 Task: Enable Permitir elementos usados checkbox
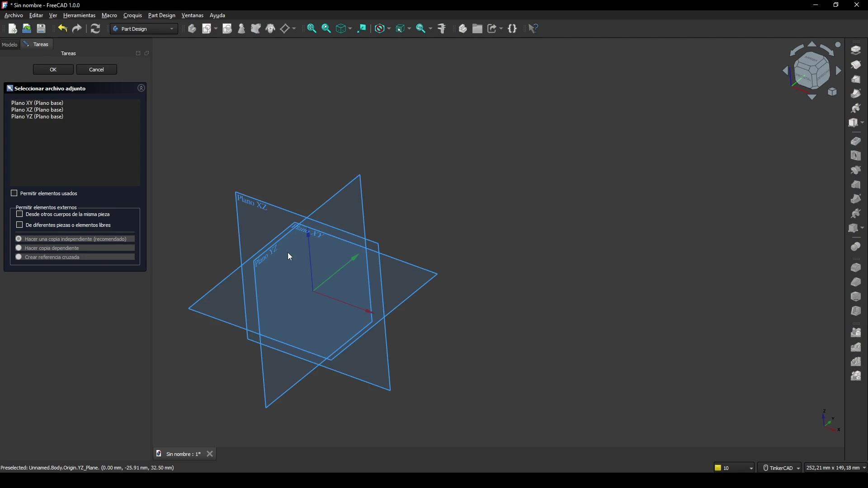point(14,193)
